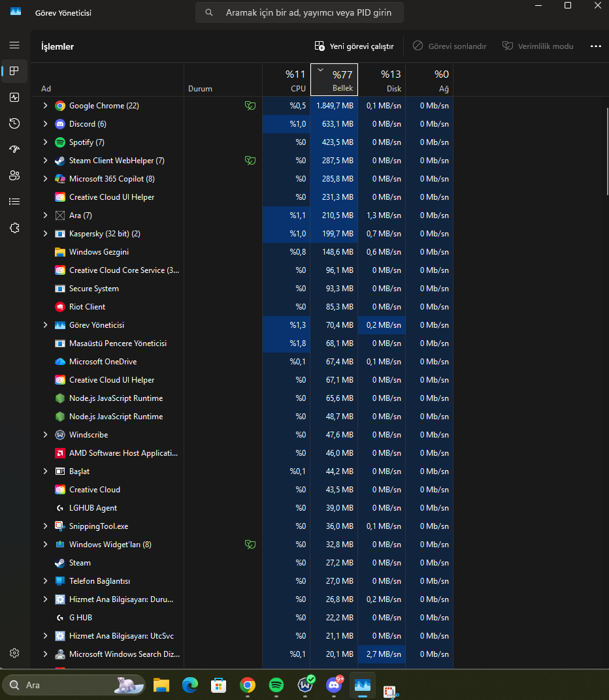Click the process list vertical scrollbar
The image size is (609, 700).
[607, 151]
